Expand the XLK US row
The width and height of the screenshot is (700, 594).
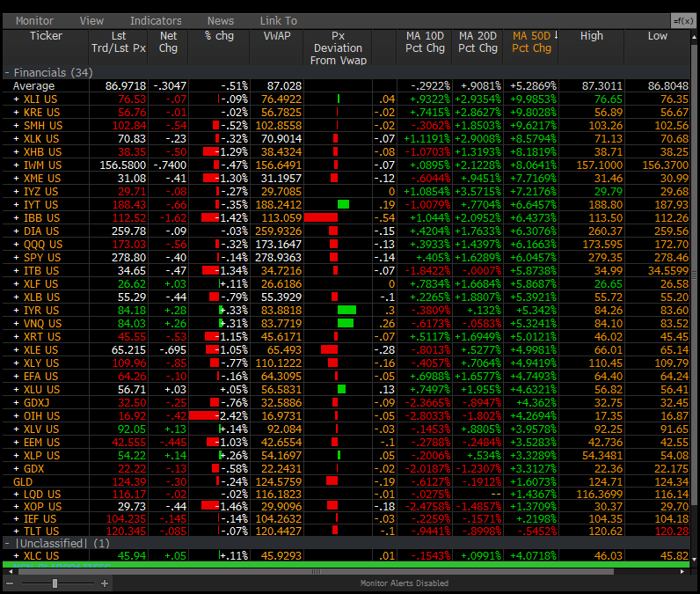16,139
